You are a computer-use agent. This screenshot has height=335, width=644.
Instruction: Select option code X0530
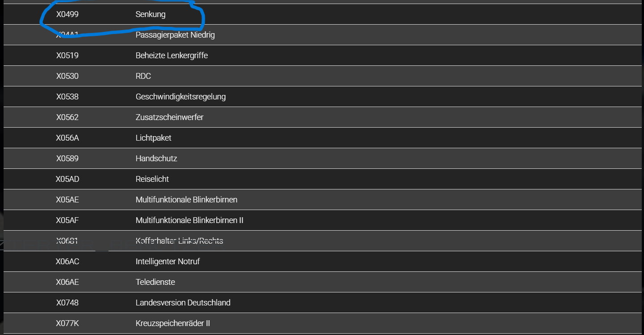(67, 76)
